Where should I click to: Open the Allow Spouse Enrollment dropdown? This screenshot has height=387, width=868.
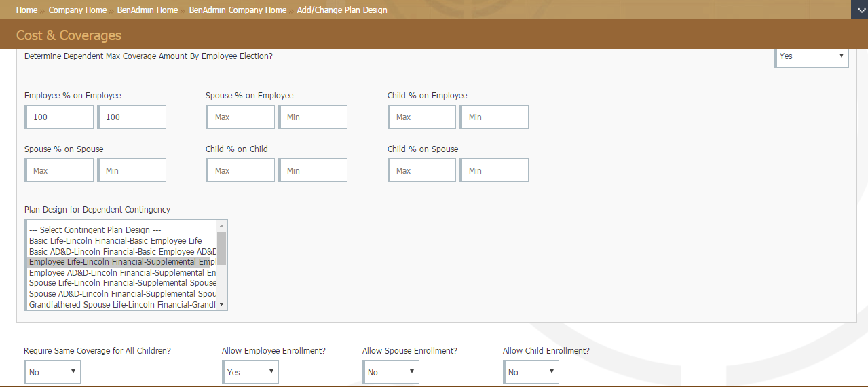tap(391, 372)
